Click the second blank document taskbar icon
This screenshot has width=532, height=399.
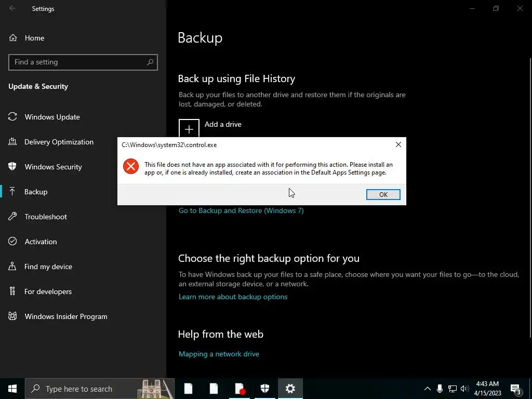[x=214, y=389]
